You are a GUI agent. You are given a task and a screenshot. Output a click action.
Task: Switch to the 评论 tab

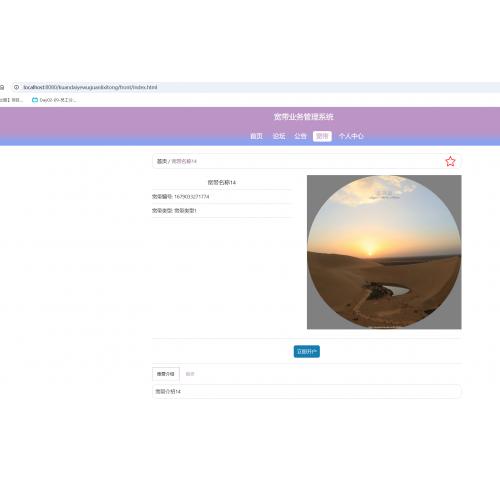click(190, 374)
